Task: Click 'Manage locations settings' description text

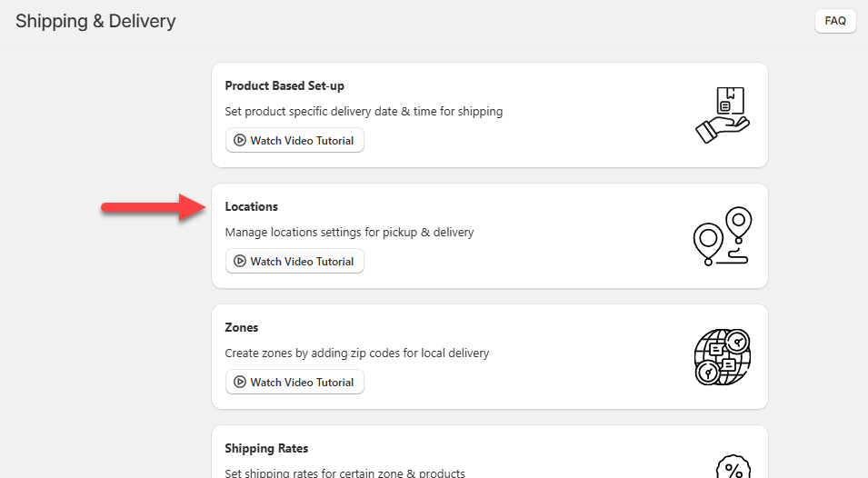Action: (x=349, y=233)
